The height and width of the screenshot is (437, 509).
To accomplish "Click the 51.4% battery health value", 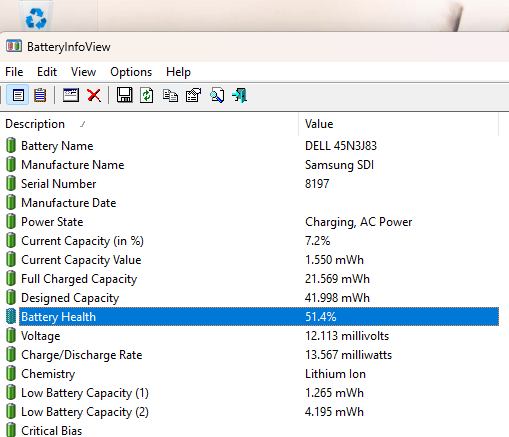I will [321, 317].
